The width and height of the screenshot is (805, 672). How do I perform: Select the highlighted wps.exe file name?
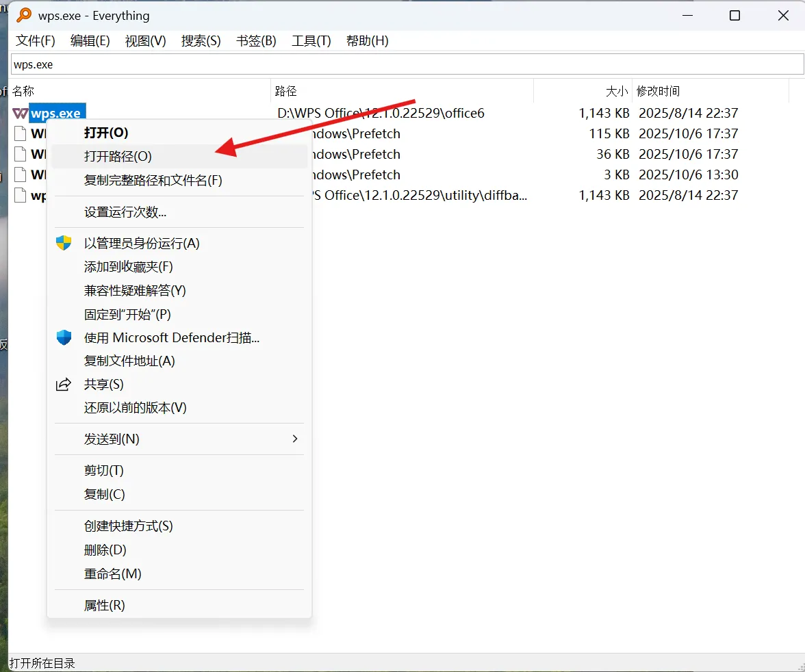[x=56, y=114]
